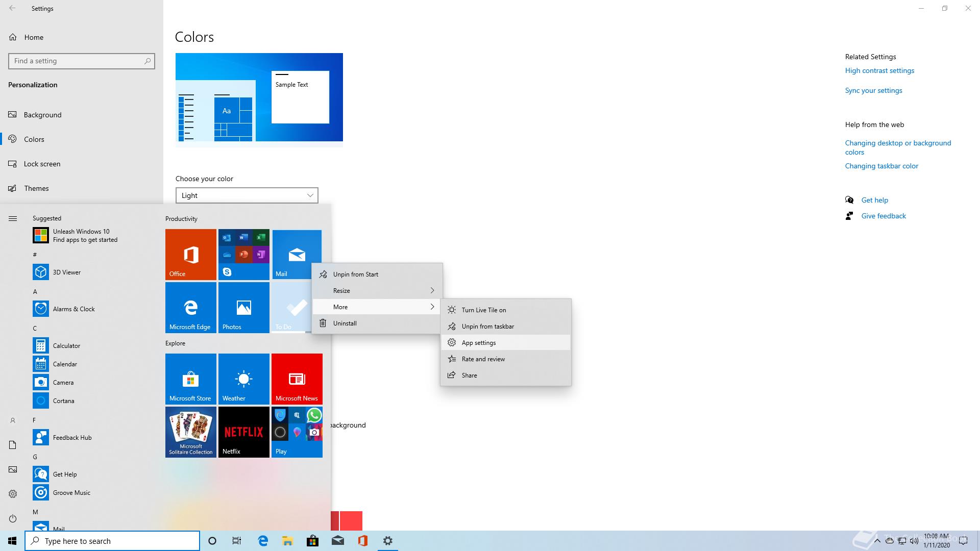The image size is (980, 551).
Task: Go to Home in Settings sidebar
Action: [x=82, y=37]
